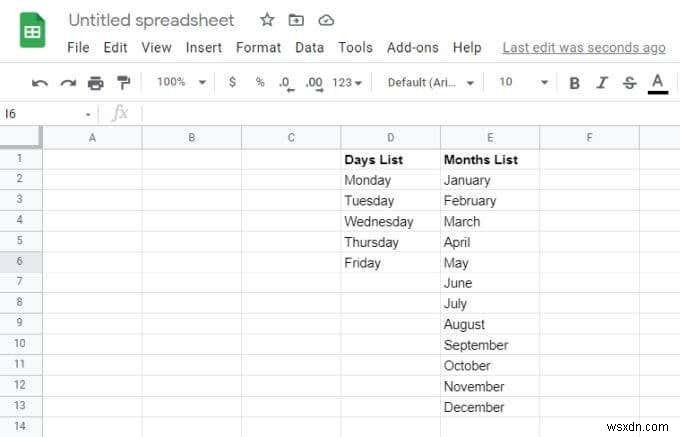Viewport: 680px width, 437px height.
Task: Open the Add-ons menu
Action: [x=413, y=47]
